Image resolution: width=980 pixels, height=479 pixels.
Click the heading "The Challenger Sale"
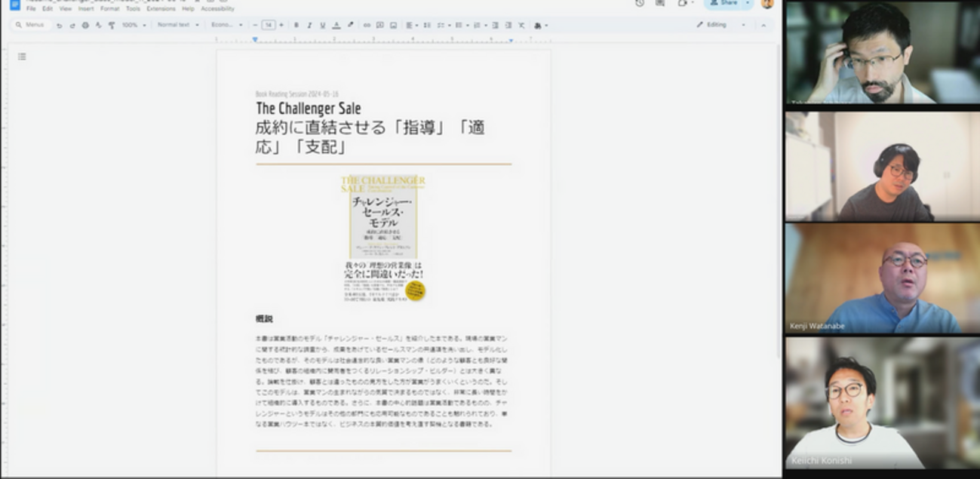click(309, 109)
